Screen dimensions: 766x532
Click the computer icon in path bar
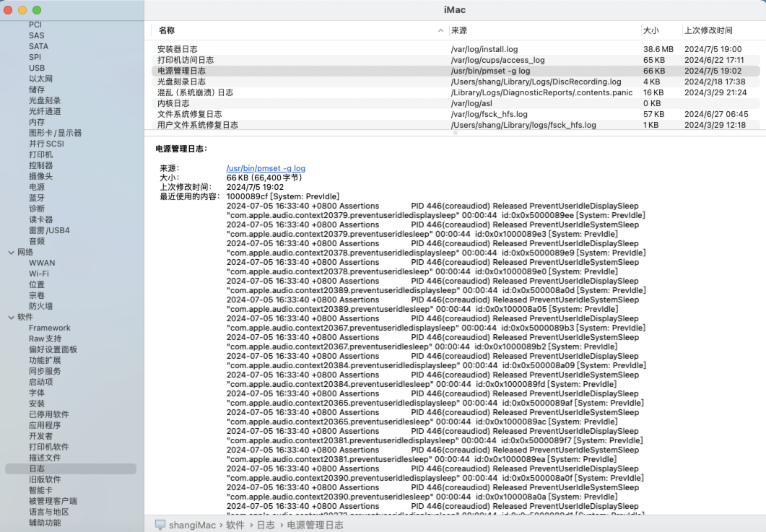point(160,525)
